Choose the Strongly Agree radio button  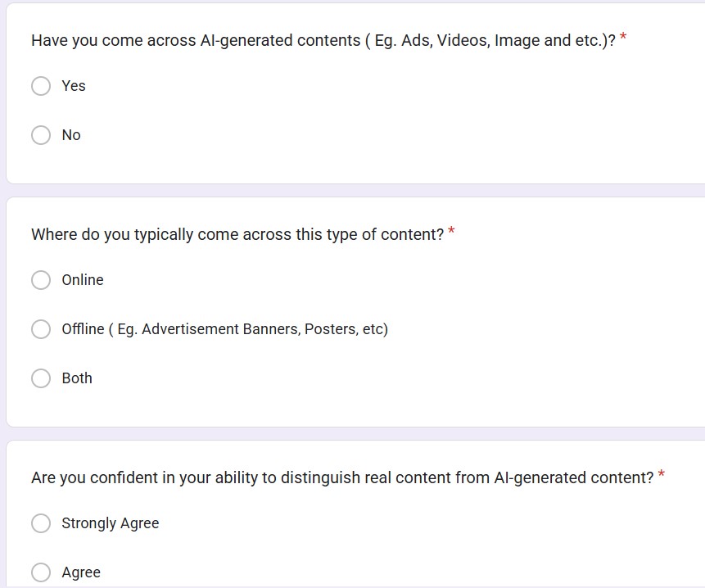pos(41,523)
